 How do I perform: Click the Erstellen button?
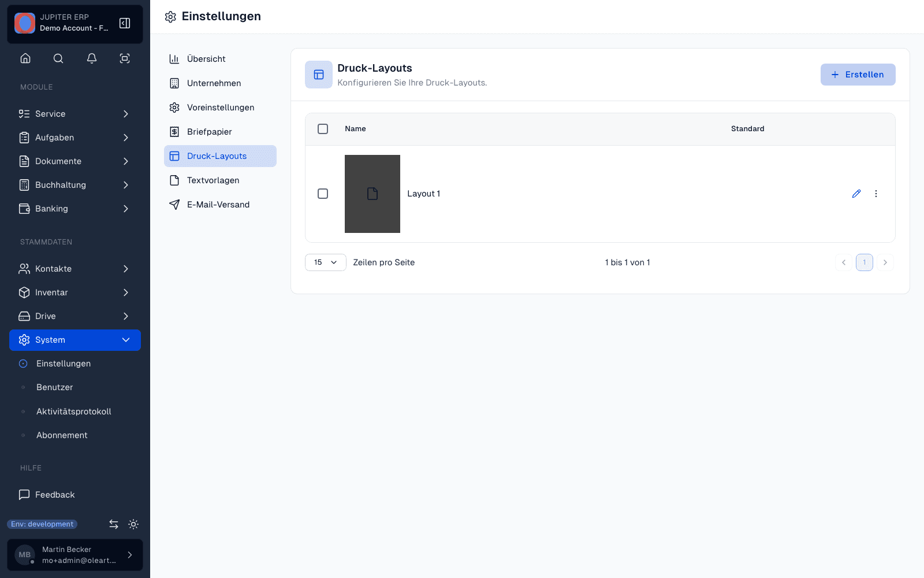pos(858,75)
